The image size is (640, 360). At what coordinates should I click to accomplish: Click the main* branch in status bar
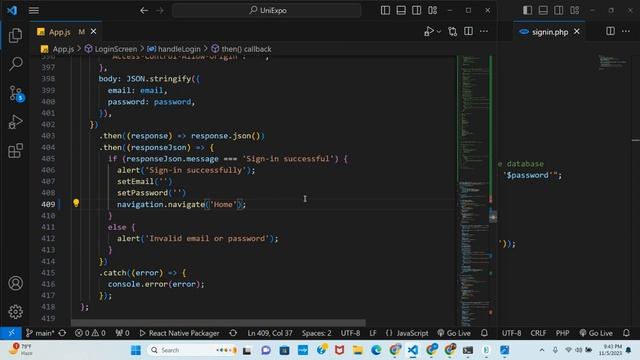click(x=40, y=333)
